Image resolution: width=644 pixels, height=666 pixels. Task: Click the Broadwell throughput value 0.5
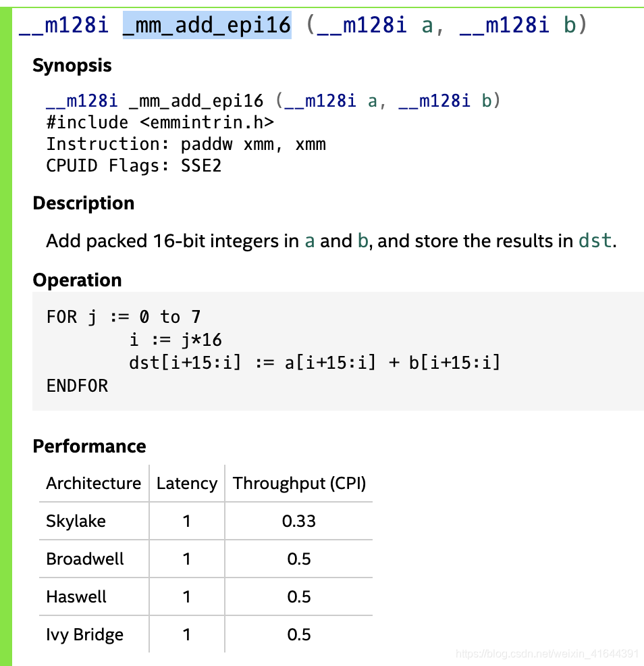(299, 559)
